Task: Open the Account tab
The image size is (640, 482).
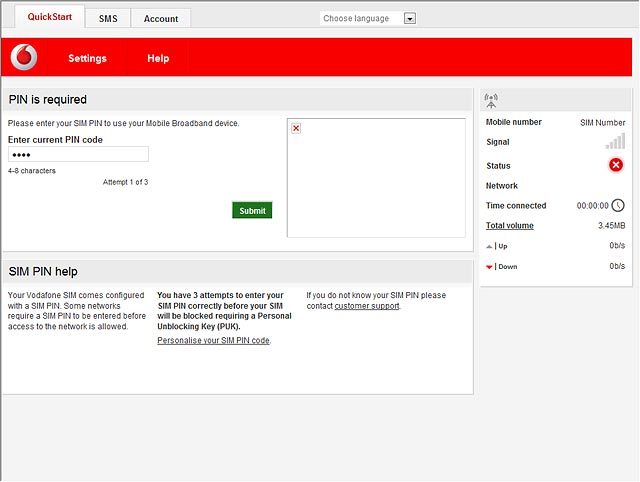Action: (x=161, y=19)
